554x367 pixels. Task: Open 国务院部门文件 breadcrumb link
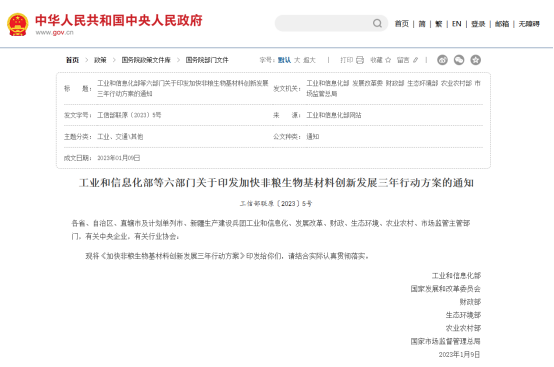207,60
